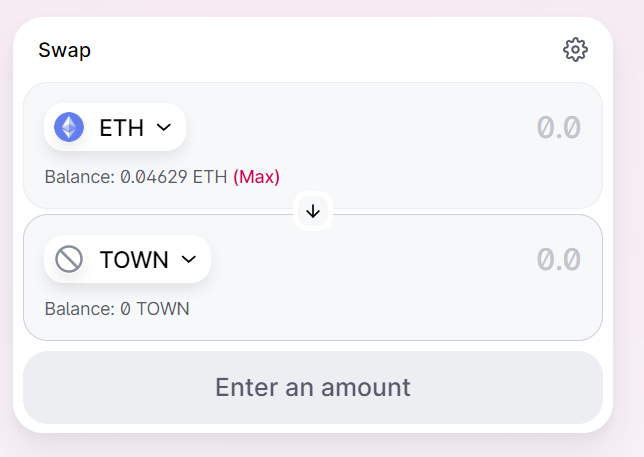Expand the chevron next to ETH
644x457 pixels.
point(164,127)
